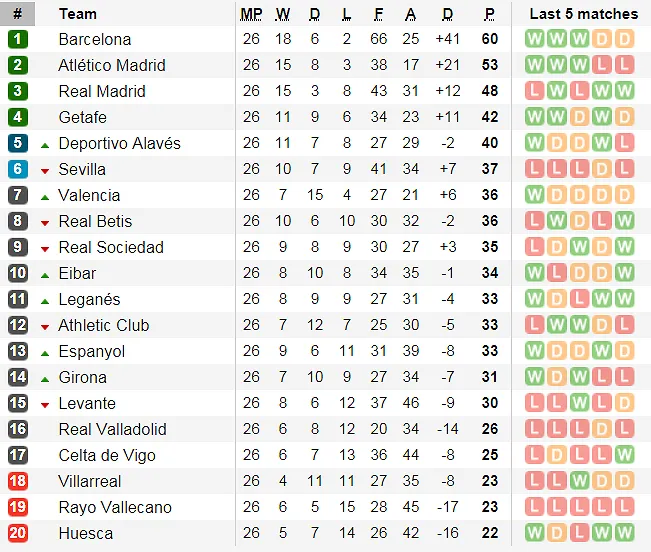Click the red down arrow beside Levante

click(x=45, y=404)
